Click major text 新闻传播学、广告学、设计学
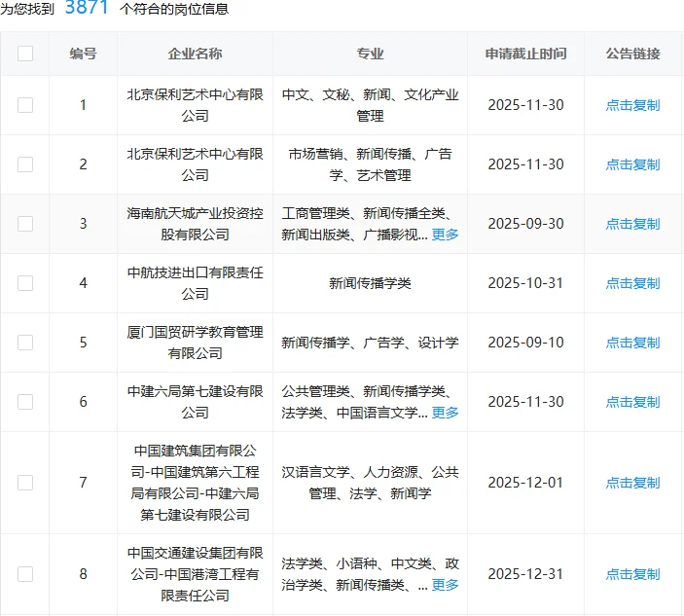Image resolution: width=684 pixels, height=616 pixels. pos(370,343)
